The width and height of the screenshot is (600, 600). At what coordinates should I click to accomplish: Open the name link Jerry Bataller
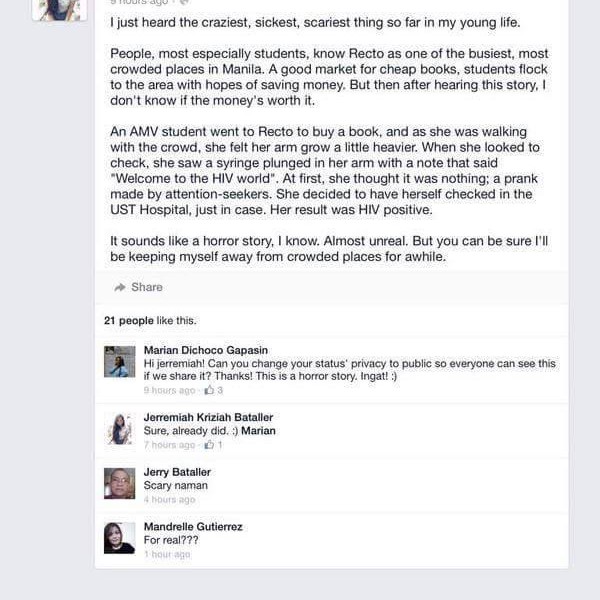(177, 472)
